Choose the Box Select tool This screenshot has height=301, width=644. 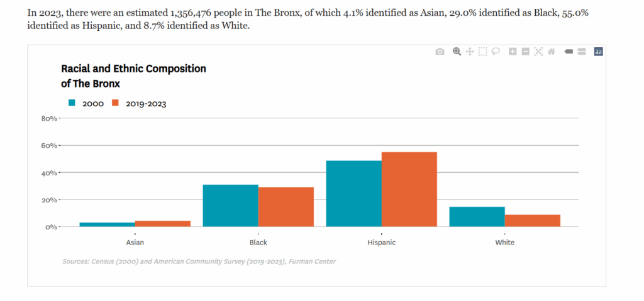click(482, 52)
